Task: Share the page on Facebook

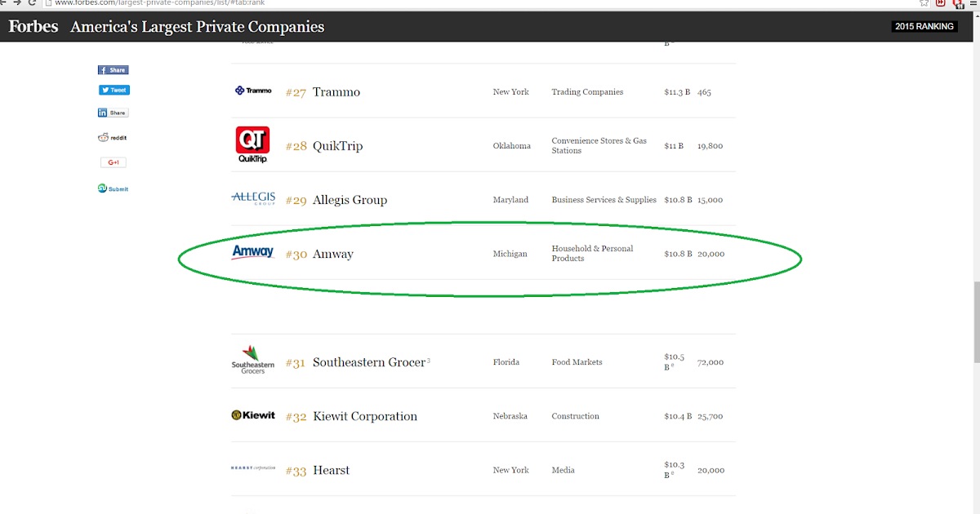Action: 113,69
